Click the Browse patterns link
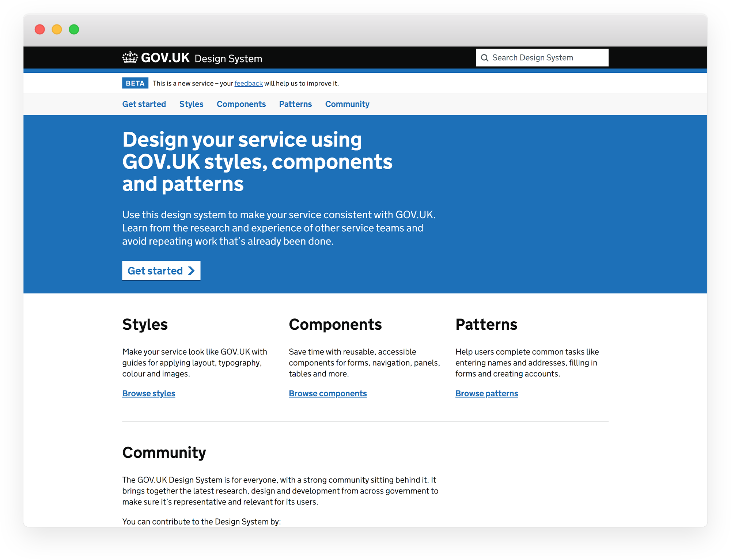731x560 pixels. point(487,393)
